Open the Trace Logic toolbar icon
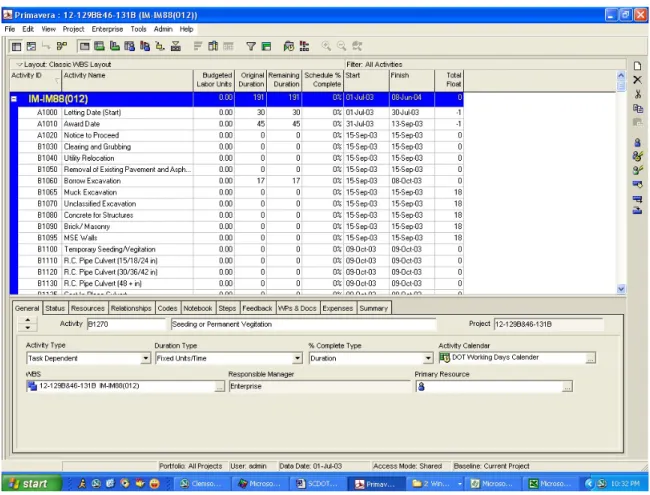 [x=160, y=46]
